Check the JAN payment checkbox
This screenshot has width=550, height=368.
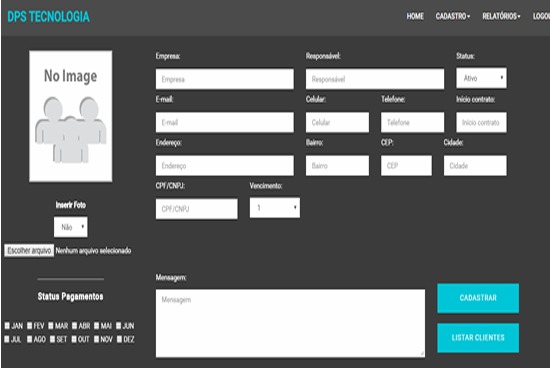pyautogui.click(x=7, y=326)
